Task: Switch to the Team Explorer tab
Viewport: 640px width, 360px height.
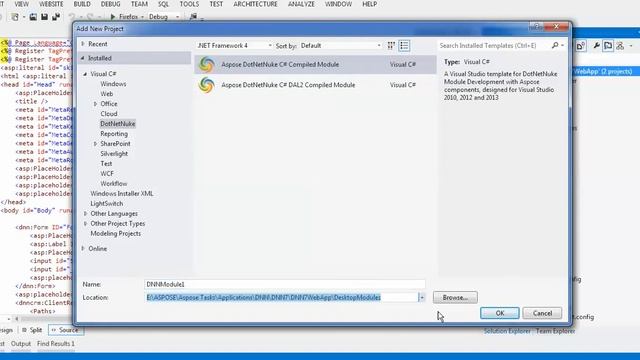Action: (555, 331)
